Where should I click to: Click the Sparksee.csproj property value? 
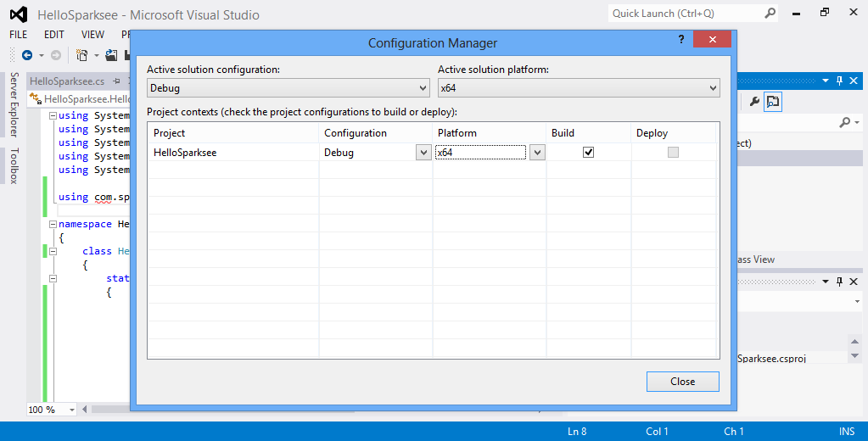(x=771, y=359)
